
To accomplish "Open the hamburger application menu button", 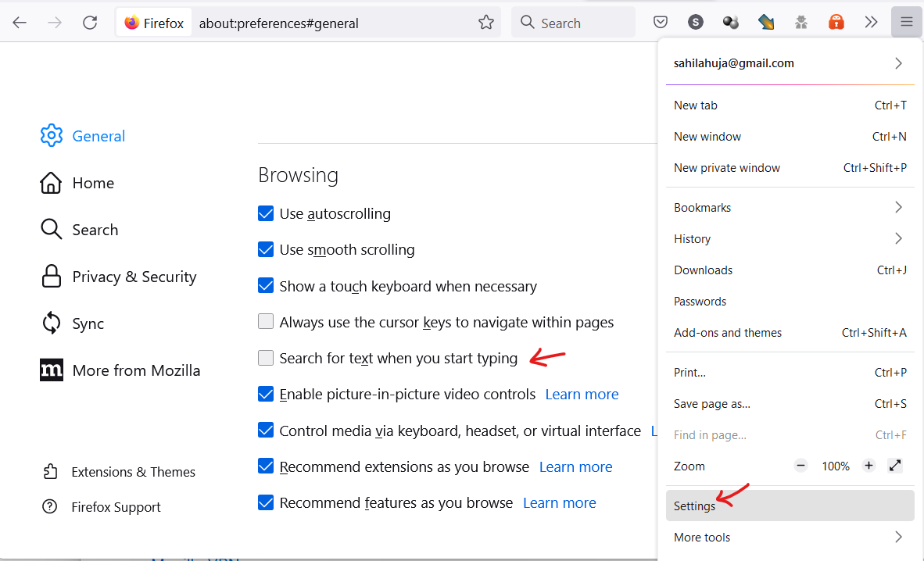I will coord(906,23).
